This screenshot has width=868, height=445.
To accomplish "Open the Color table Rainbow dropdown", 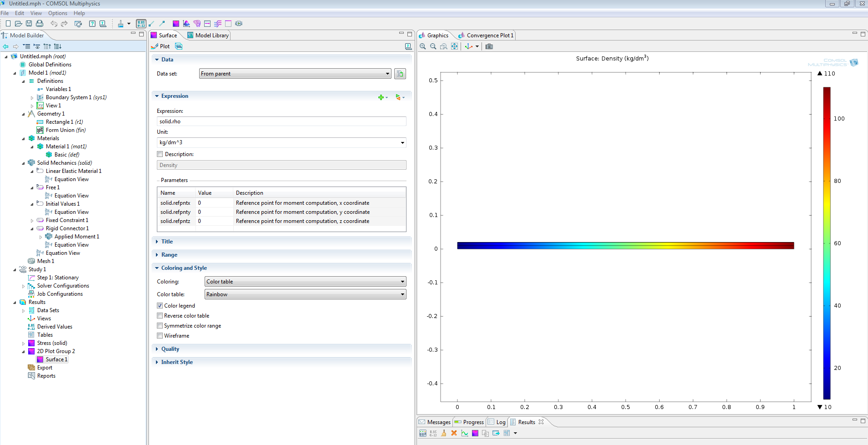I will [x=305, y=294].
